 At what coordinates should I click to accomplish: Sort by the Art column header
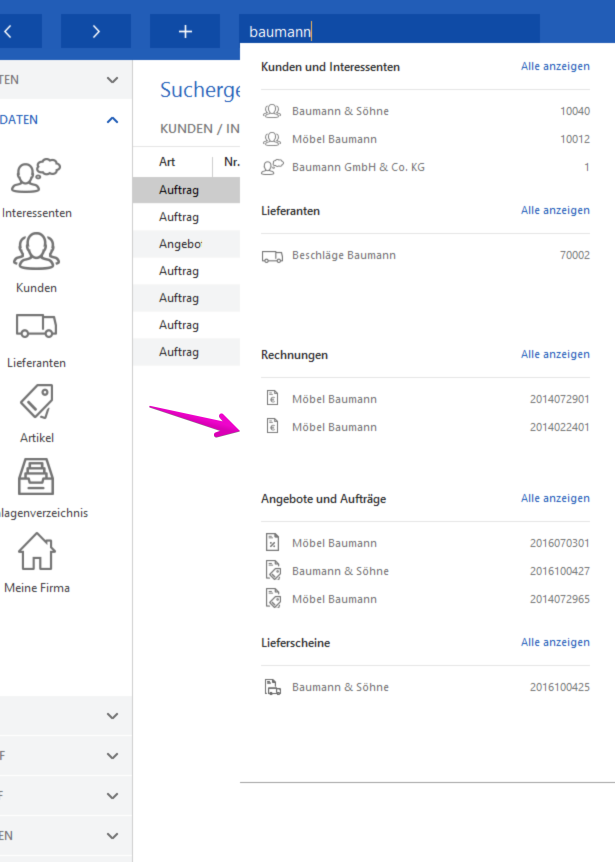click(x=167, y=162)
